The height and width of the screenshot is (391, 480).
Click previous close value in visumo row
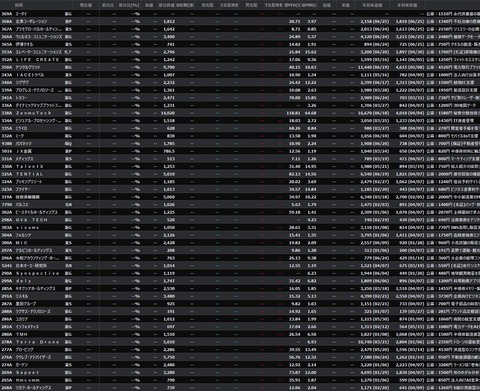pyautogui.click(x=169, y=228)
